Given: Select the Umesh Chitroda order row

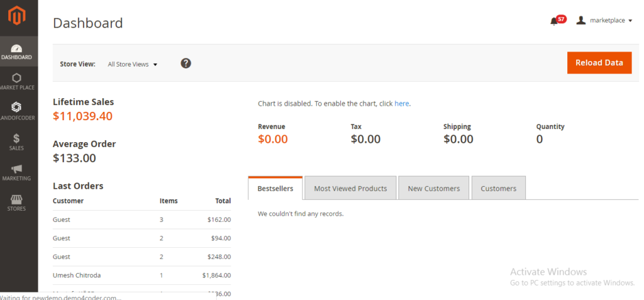Looking at the screenshot, I should (x=142, y=275).
